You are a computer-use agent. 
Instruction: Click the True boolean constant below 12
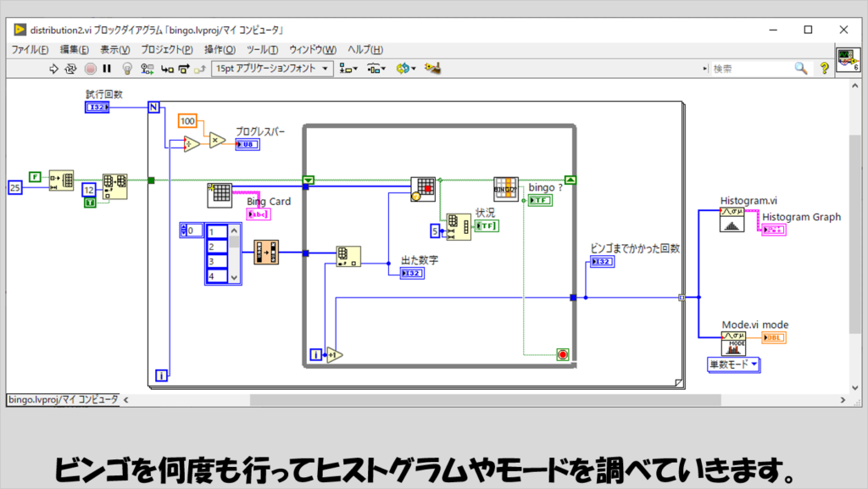pos(89,203)
